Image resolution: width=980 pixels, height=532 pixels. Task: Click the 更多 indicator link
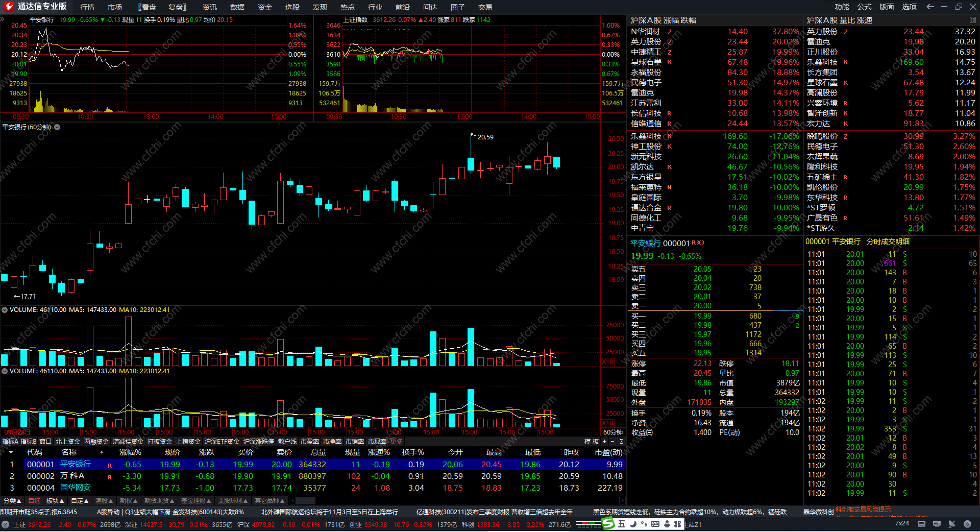pyautogui.click(x=397, y=442)
